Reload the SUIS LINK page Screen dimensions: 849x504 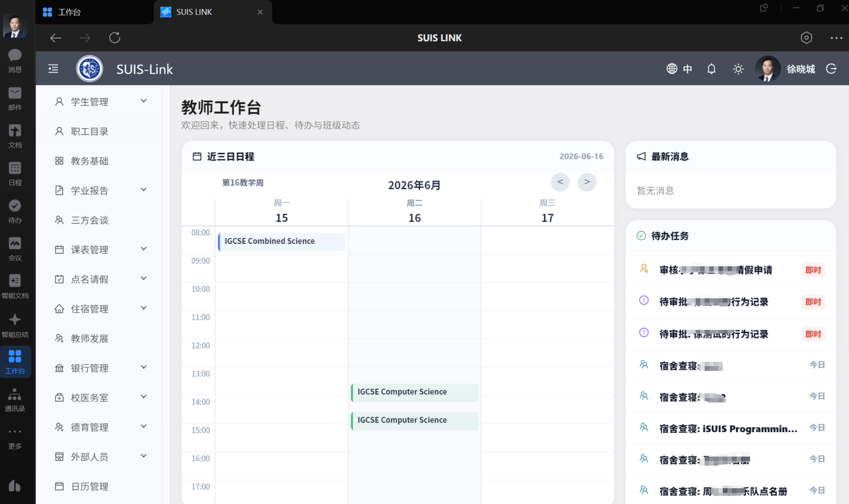(x=114, y=37)
